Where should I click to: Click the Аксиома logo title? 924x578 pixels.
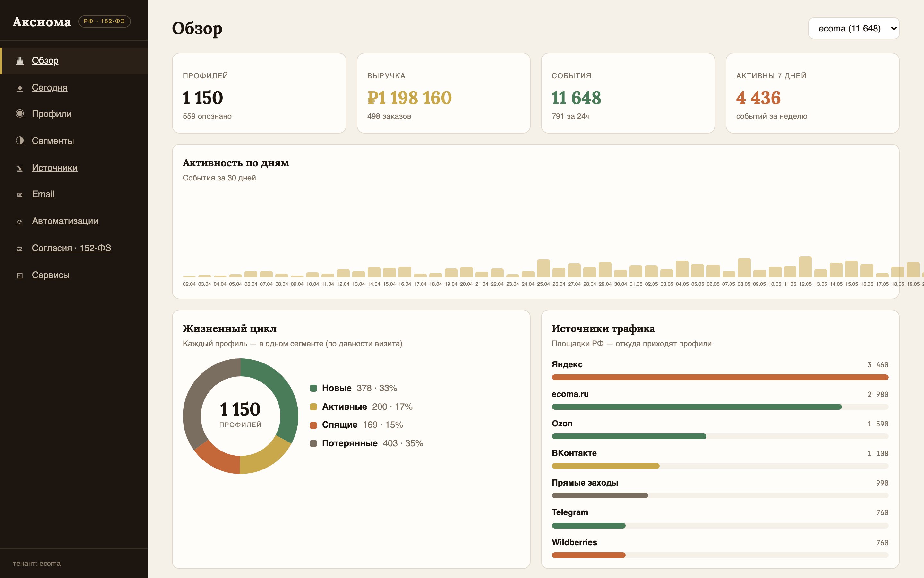pyautogui.click(x=42, y=22)
